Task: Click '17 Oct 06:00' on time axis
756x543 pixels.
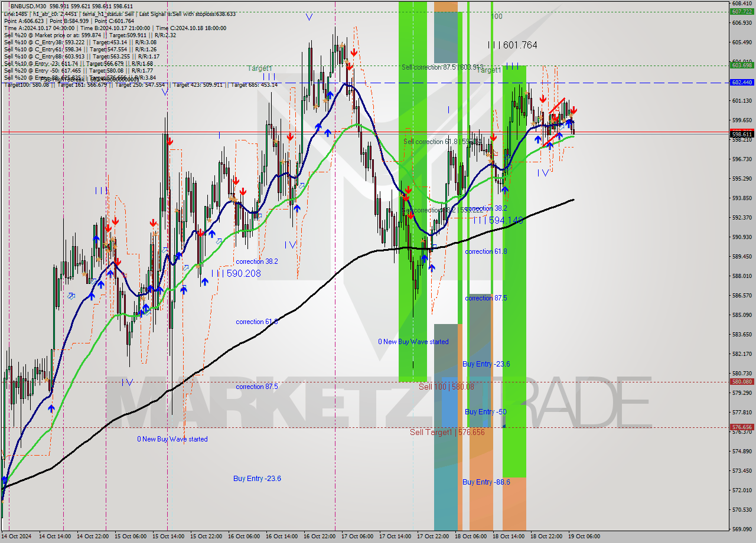Action: (357, 537)
